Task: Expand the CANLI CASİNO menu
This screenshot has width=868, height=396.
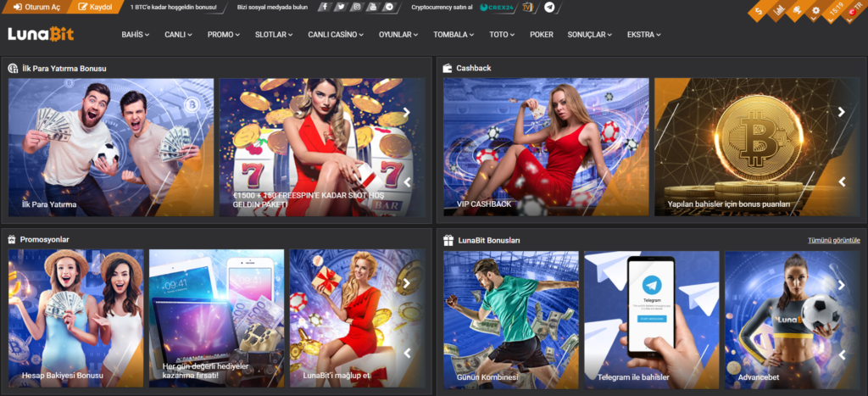Action: [x=336, y=34]
